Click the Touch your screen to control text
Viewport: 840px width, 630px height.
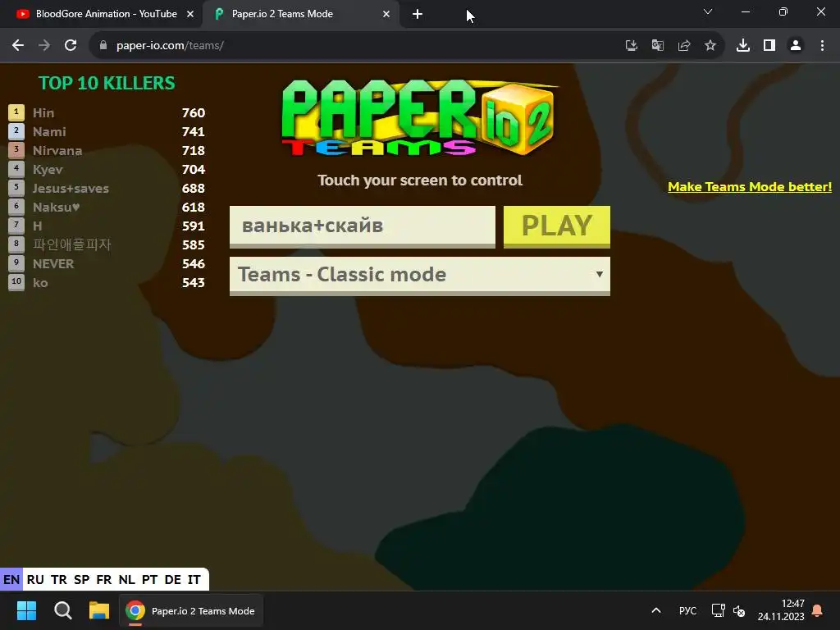419,180
